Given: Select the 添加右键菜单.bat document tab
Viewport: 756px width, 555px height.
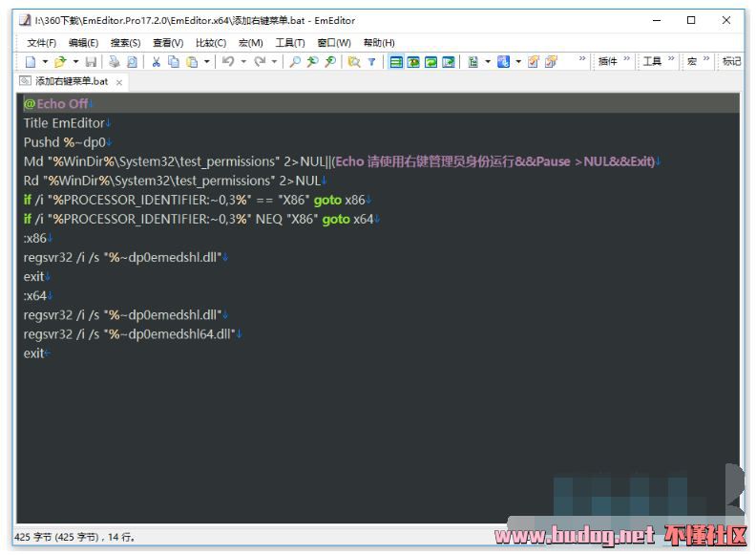Looking at the screenshot, I should point(72,81).
